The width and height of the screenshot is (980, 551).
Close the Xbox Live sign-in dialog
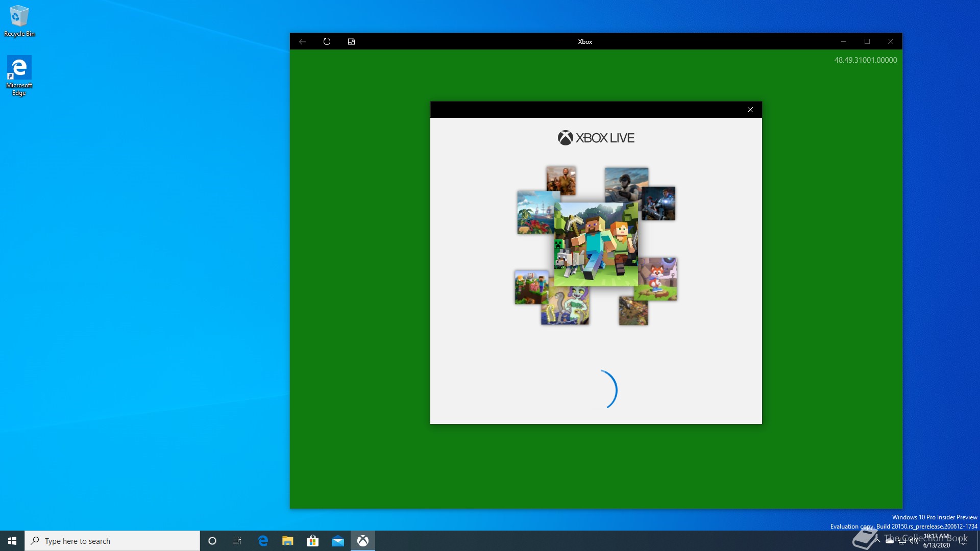click(750, 110)
